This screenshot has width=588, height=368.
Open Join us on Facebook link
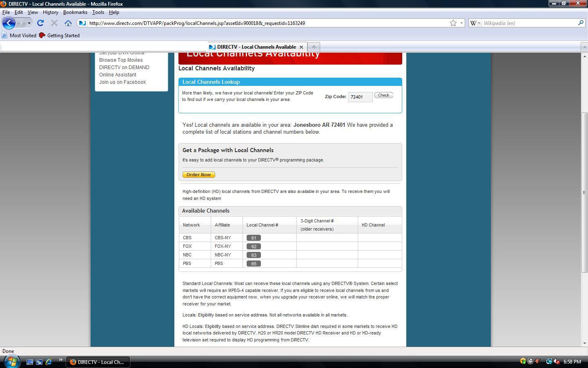(122, 82)
